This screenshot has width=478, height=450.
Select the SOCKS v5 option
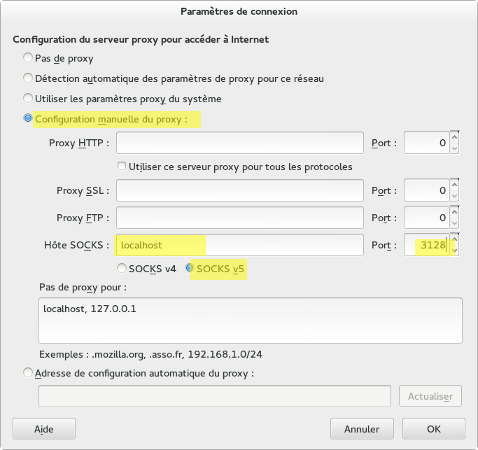coord(190,268)
